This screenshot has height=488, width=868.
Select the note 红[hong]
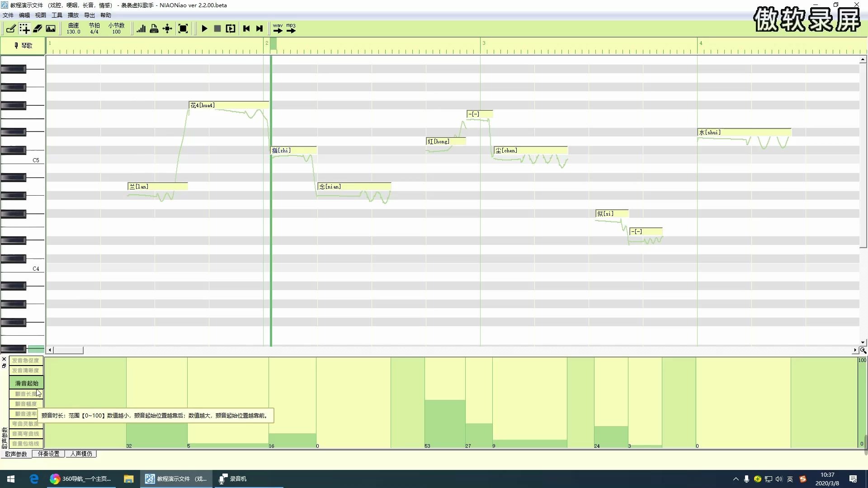click(446, 141)
